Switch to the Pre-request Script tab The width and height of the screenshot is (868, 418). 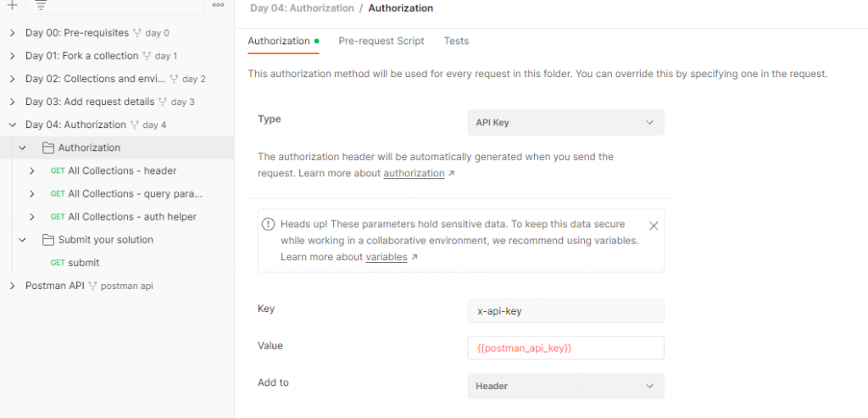point(381,41)
